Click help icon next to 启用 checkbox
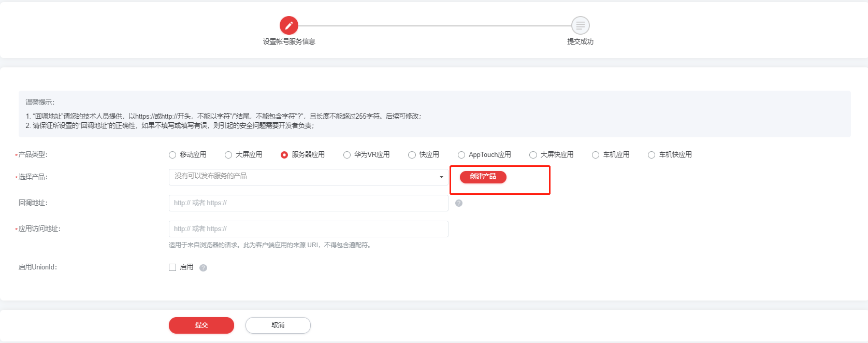 [204, 268]
